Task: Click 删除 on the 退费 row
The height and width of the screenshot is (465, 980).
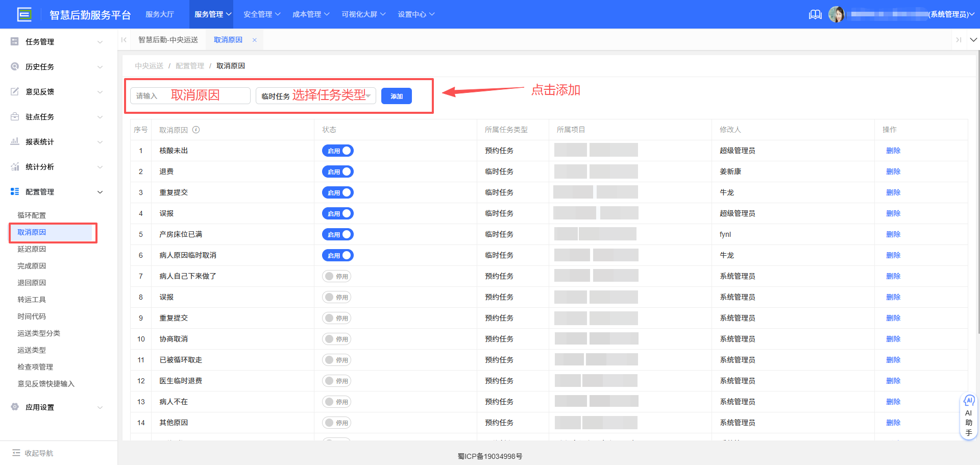Action: point(893,171)
